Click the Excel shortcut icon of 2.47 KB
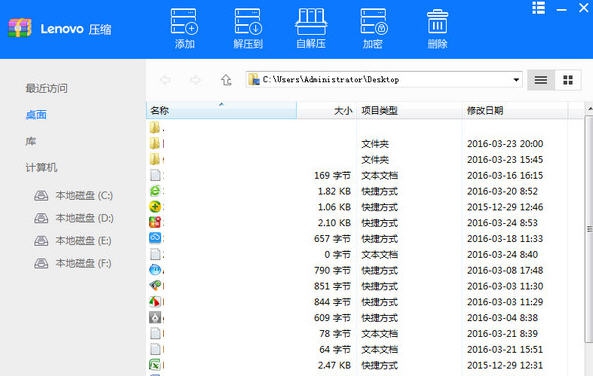The width and height of the screenshot is (593, 376). (x=155, y=365)
